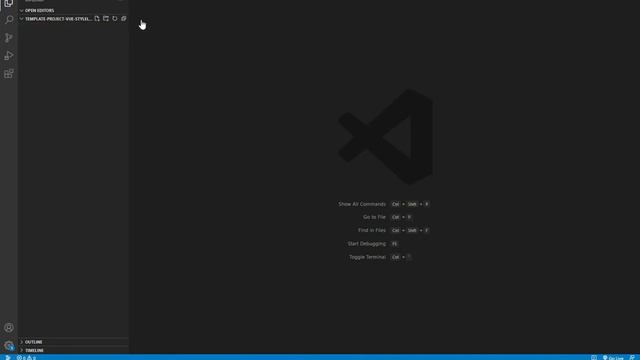The width and height of the screenshot is (640, 360).
Task: Open the Extensions view
Action: pos(9,73)
